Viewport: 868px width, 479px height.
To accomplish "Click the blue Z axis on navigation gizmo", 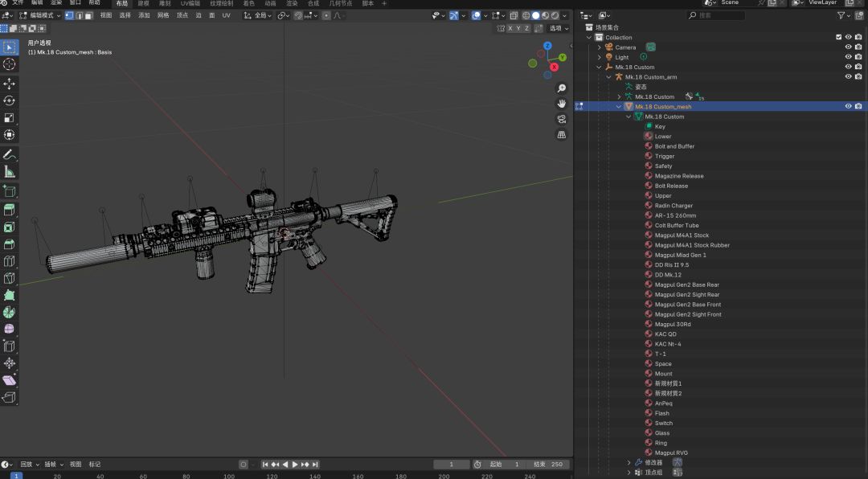I will pyautogui.click(x=547, y=46).
